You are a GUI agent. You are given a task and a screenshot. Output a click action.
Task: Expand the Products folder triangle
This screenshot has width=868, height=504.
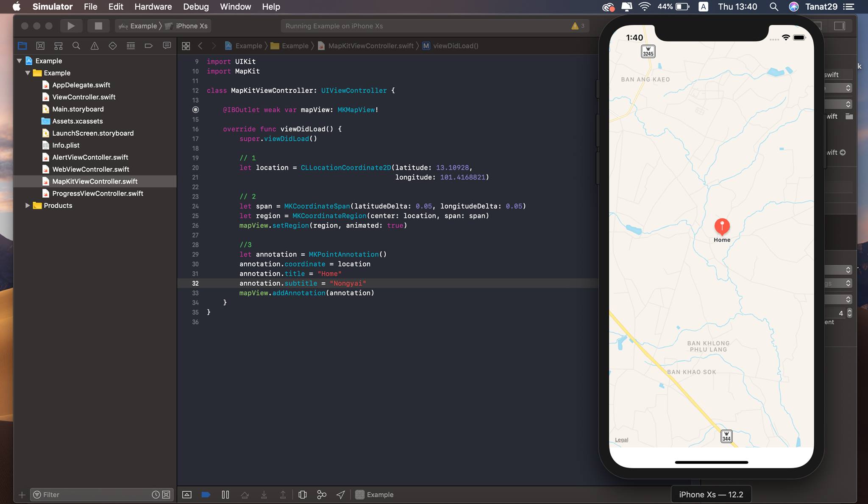pos(28,206)
